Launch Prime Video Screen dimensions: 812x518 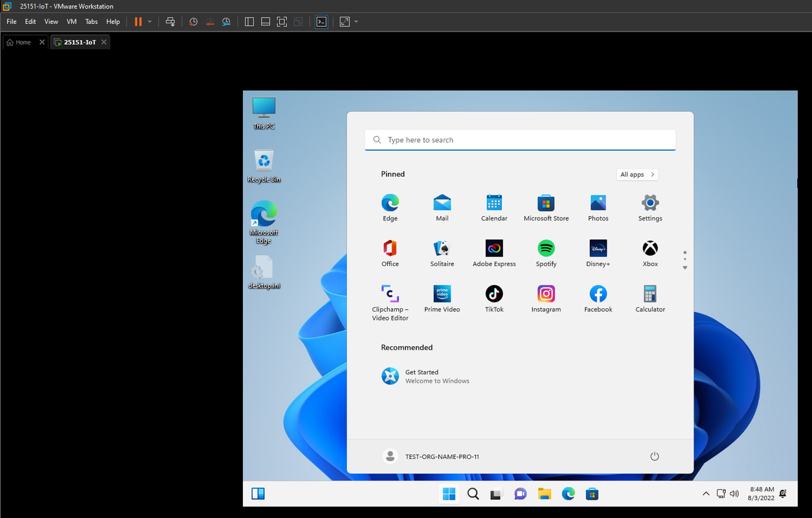coord(442,298)
